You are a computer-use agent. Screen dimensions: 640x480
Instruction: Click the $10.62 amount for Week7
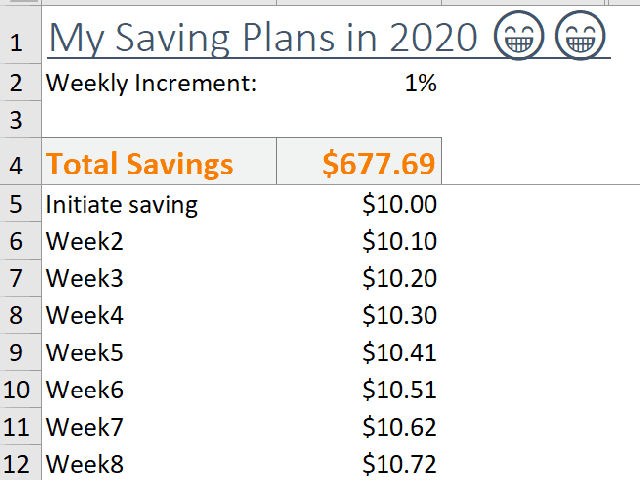(399, 427)
